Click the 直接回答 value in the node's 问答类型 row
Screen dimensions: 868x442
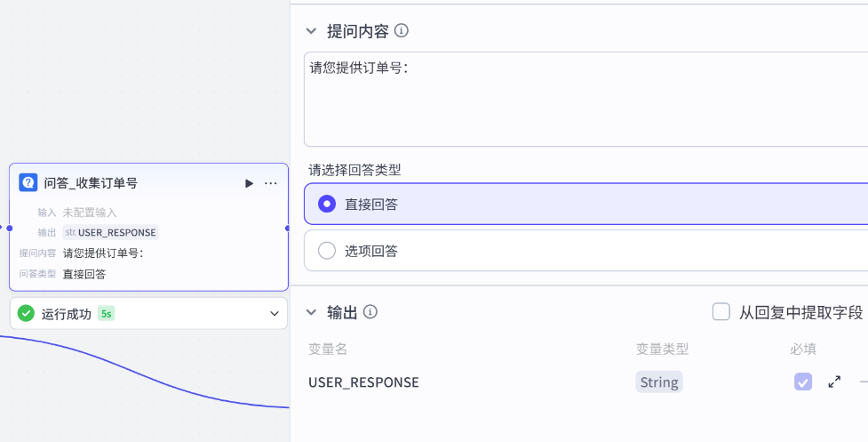coord(84,274)
